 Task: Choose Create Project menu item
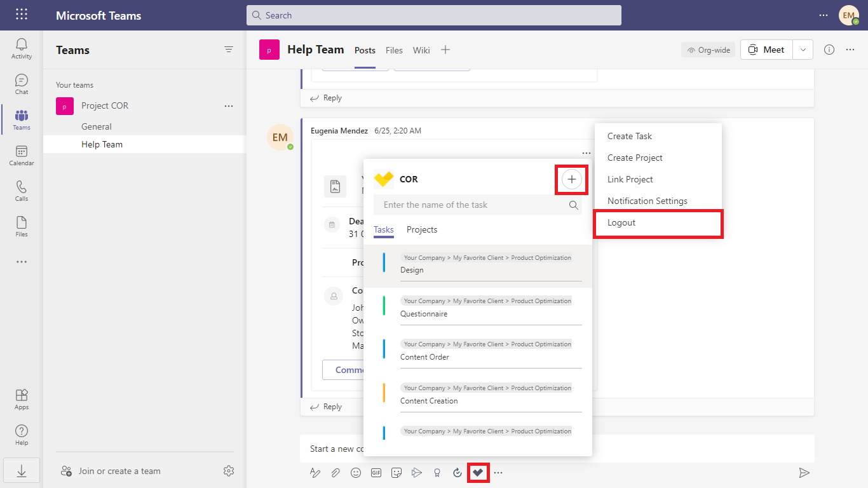point(658,158)
